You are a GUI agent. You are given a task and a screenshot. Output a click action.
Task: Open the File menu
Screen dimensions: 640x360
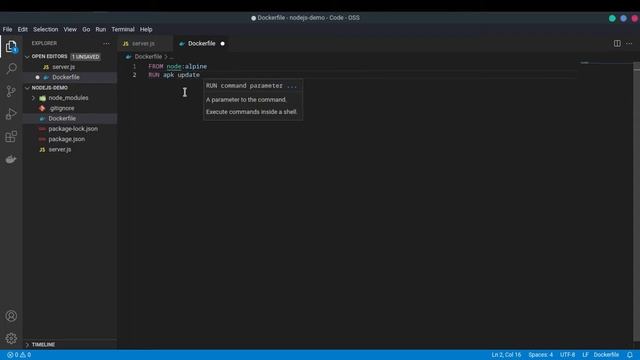click(x=7, y=29)
